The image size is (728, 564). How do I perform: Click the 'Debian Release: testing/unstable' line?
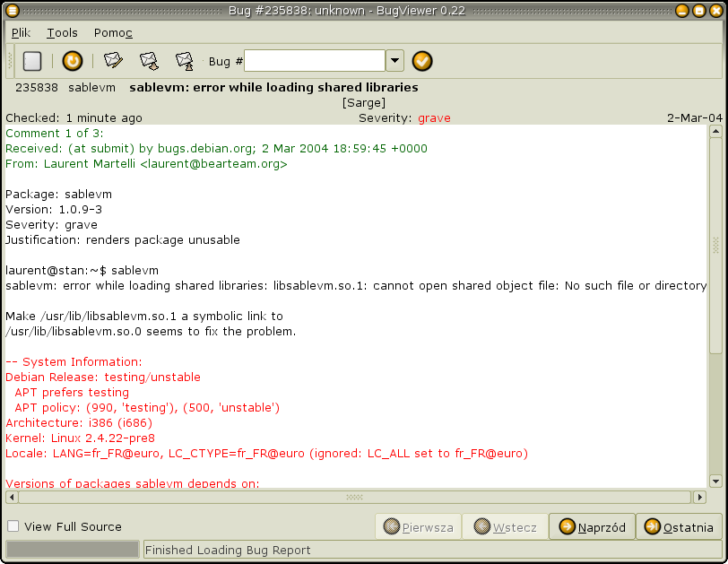click(x=103, y=377)
